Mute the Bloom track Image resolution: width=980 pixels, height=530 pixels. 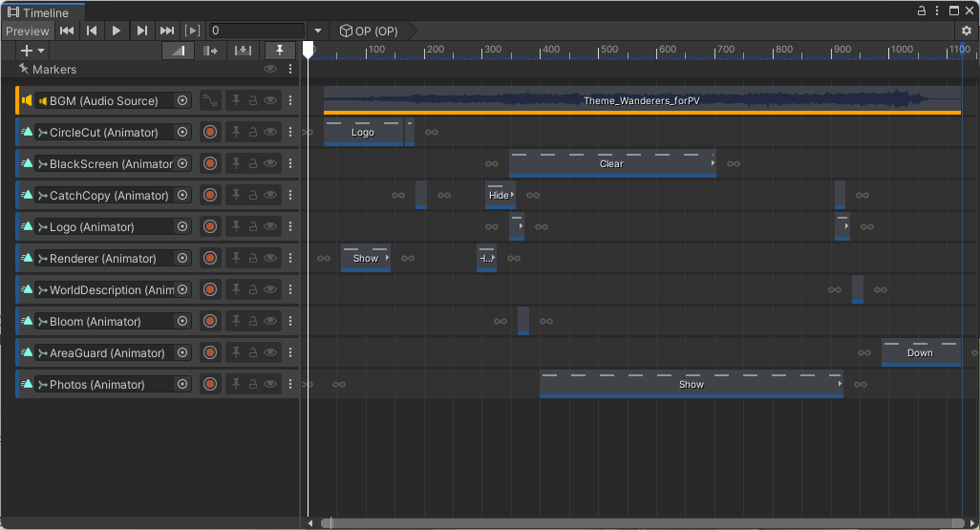[270, 321]
